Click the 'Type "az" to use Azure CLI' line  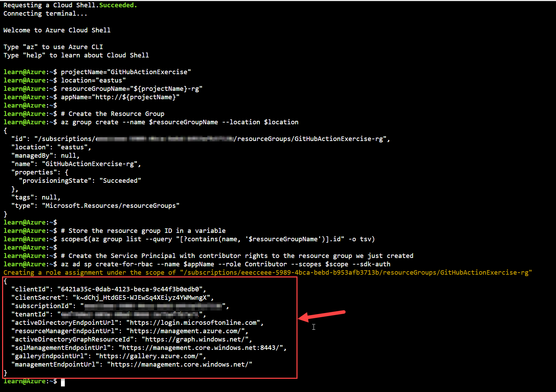[53, 47]
